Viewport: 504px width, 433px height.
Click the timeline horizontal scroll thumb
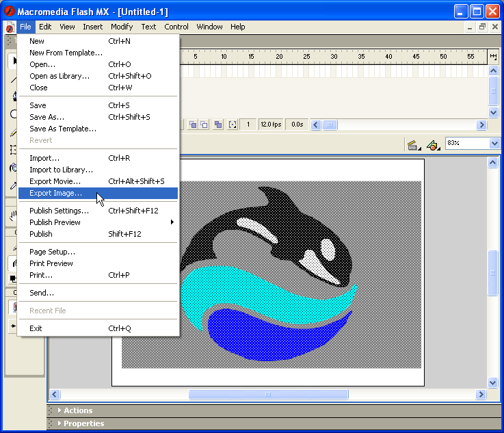(330, 124)
